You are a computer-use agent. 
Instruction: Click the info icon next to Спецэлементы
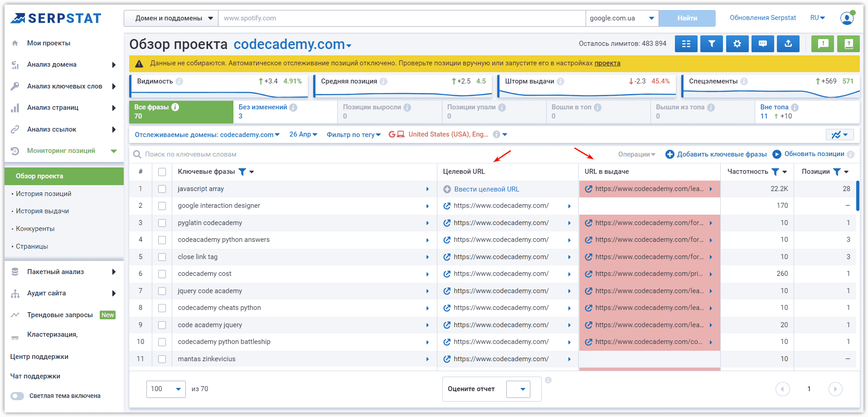pyautogui.click(x=744, y=81)
